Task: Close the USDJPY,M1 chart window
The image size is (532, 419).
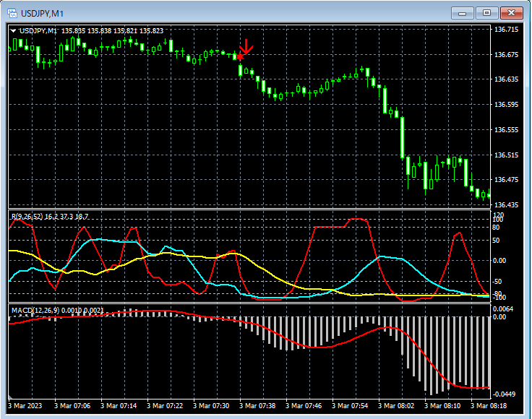Action: pyautogui.click(x=511, y=13)
